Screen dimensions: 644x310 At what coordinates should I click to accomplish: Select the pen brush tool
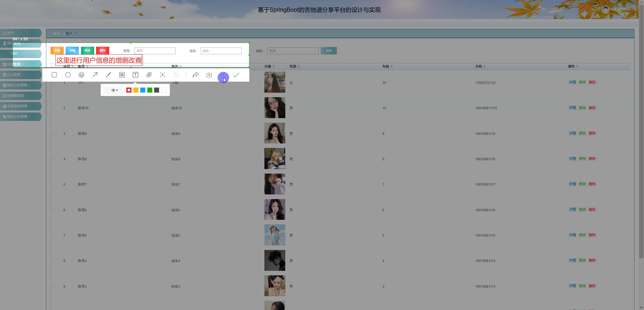108,75
